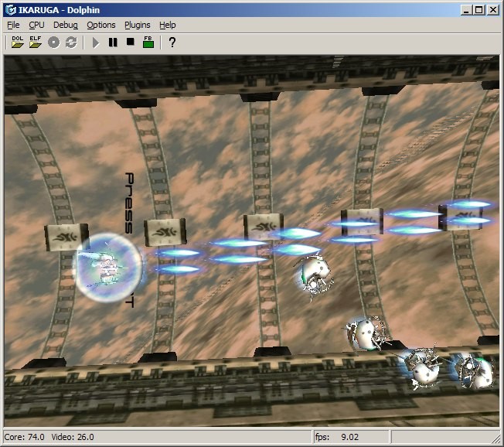Open the CPU menu
The width and height of the screenshot is (504, 447).
(36, 25)
